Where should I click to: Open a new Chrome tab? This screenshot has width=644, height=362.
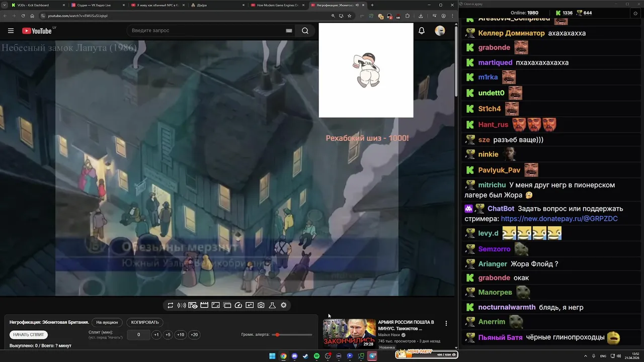(372, 5)
